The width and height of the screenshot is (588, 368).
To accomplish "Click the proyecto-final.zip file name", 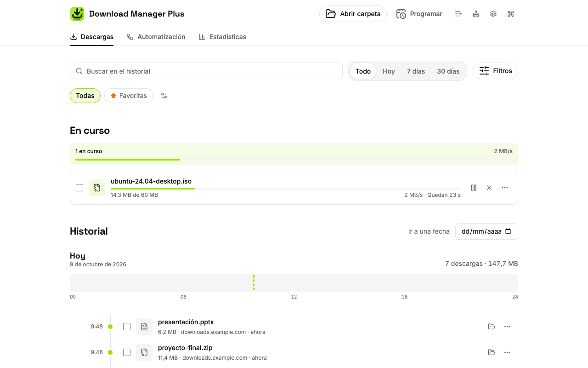I will pyautogui.click(x=185, y=348).
